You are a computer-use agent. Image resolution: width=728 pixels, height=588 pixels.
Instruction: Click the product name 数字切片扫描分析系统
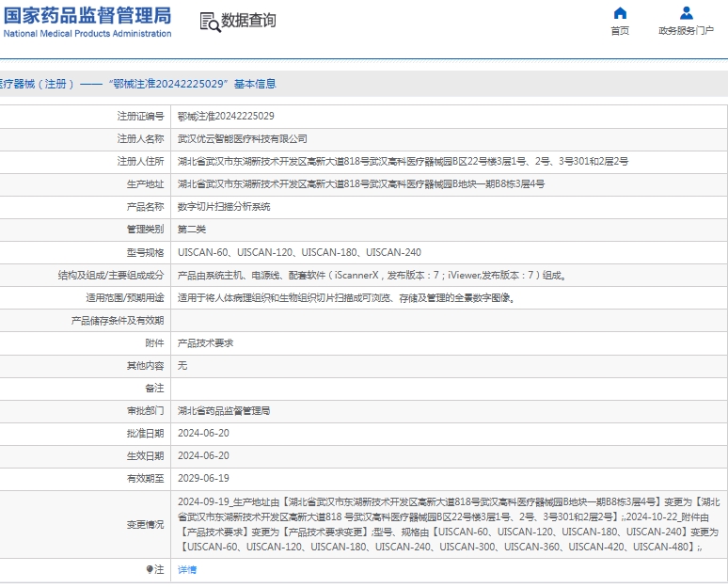[223, 207]
